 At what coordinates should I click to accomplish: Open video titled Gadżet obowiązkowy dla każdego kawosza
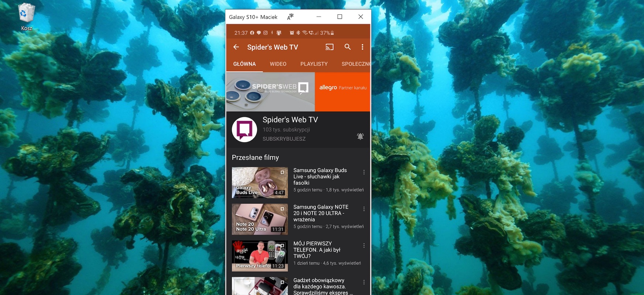point(323,286)
